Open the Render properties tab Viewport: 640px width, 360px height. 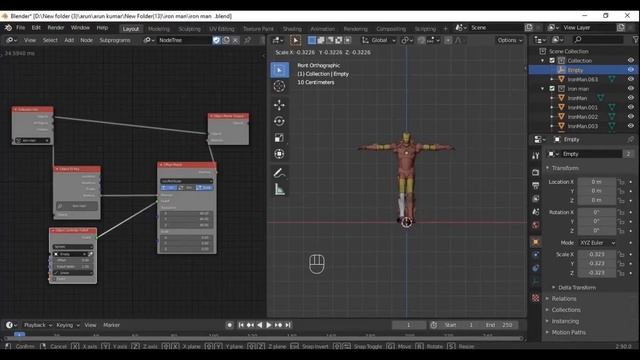tap(536, 173)
